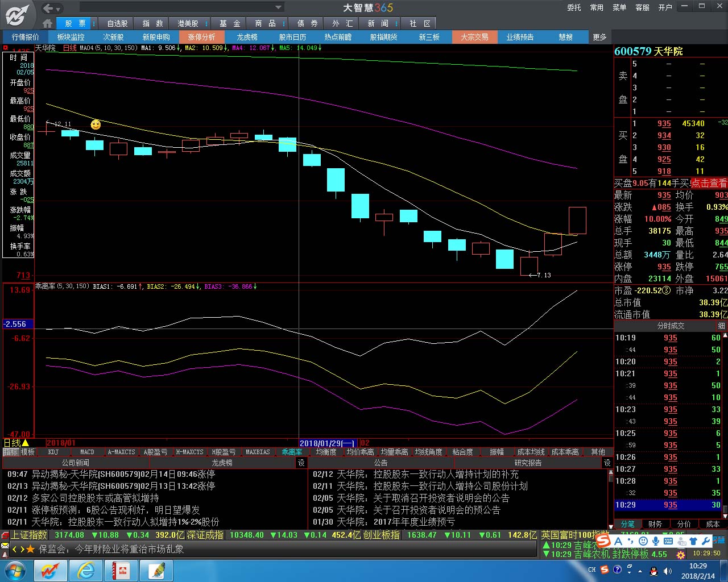Open Sogou skin shop shirt icon

(x=693, y=541)
